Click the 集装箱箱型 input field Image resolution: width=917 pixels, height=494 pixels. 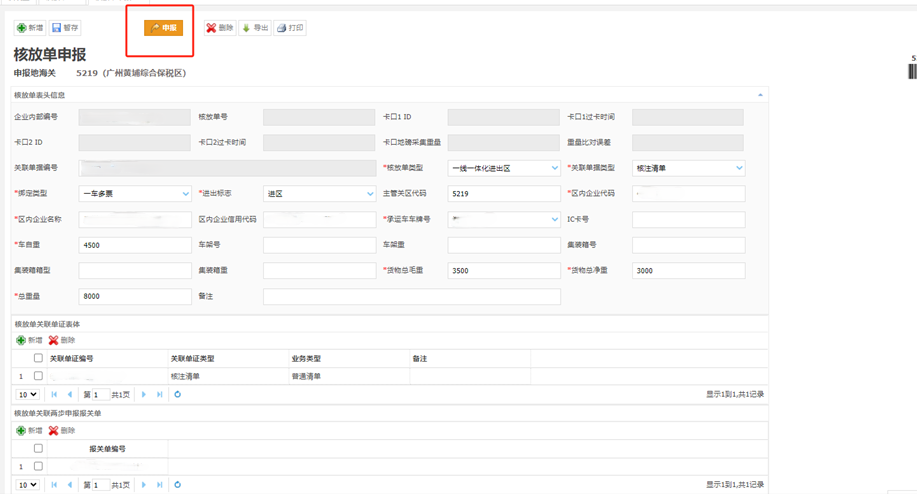point(135,271)
